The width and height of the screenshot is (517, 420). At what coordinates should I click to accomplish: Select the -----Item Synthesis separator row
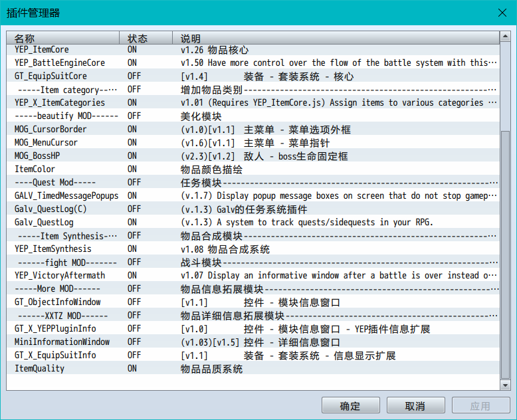point(253,236)
